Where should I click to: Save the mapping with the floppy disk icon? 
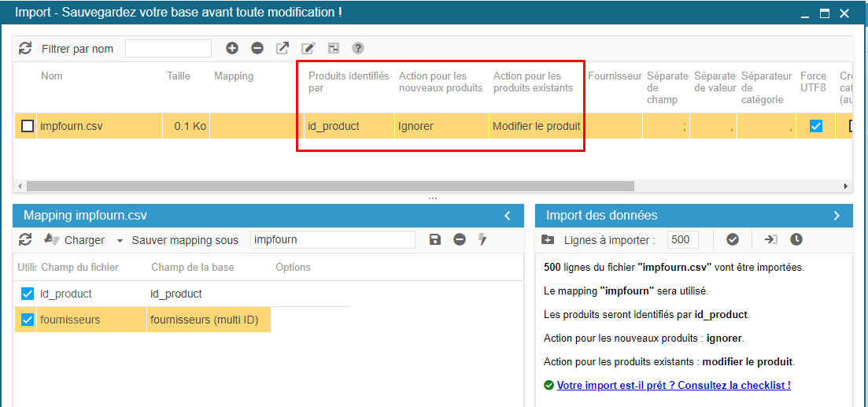point(435,239)
